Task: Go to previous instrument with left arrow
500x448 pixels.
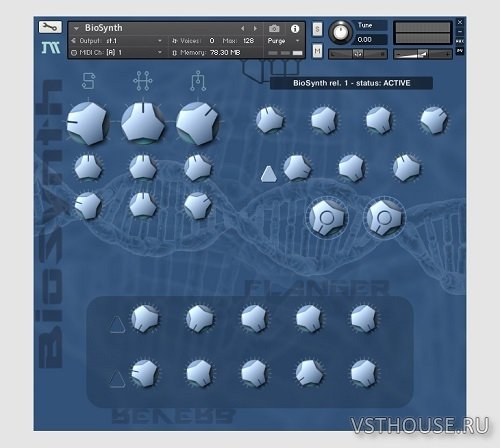Action: tap(243, 29)
